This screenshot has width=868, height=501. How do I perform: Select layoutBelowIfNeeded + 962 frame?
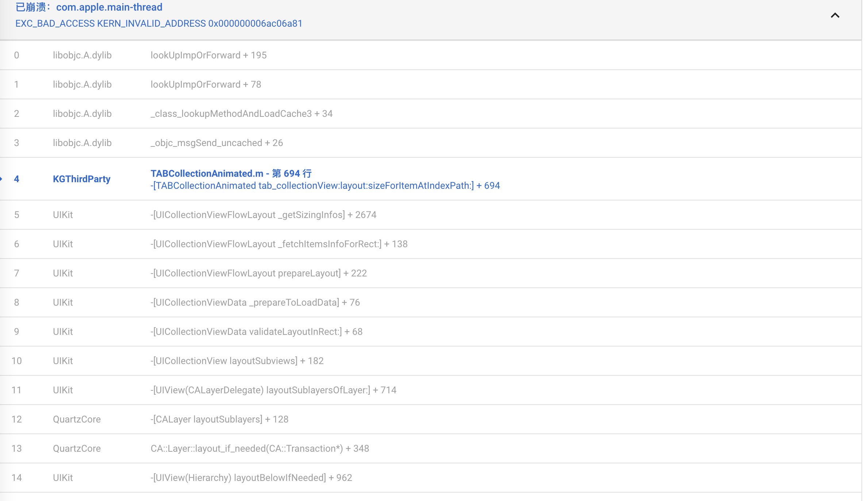[431, 478]
